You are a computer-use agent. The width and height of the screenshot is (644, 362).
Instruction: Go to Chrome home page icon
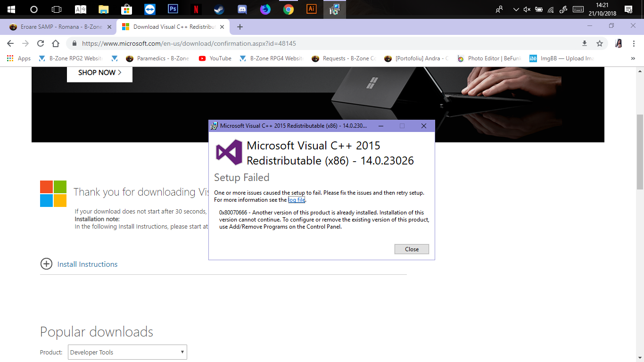coord(56,43)
